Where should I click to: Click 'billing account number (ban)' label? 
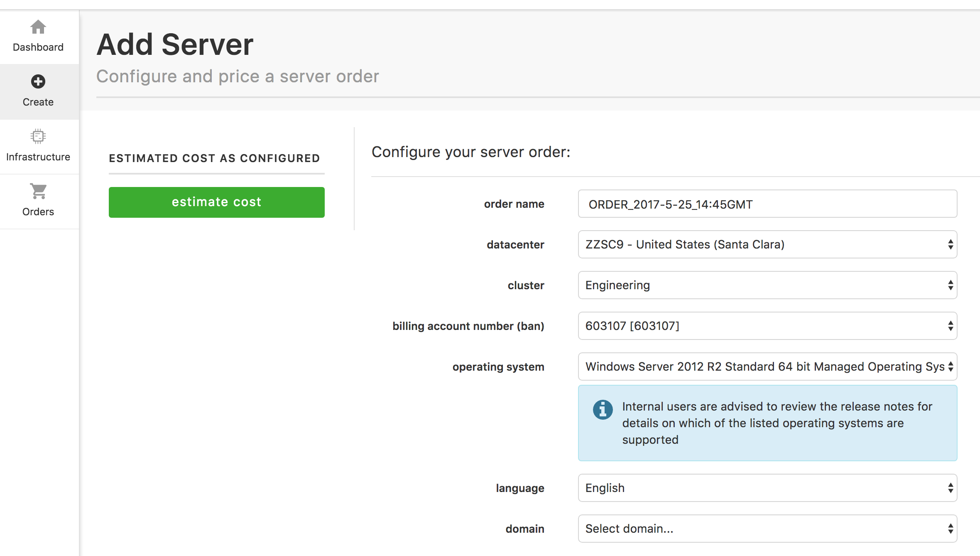(x=468, y=326)
